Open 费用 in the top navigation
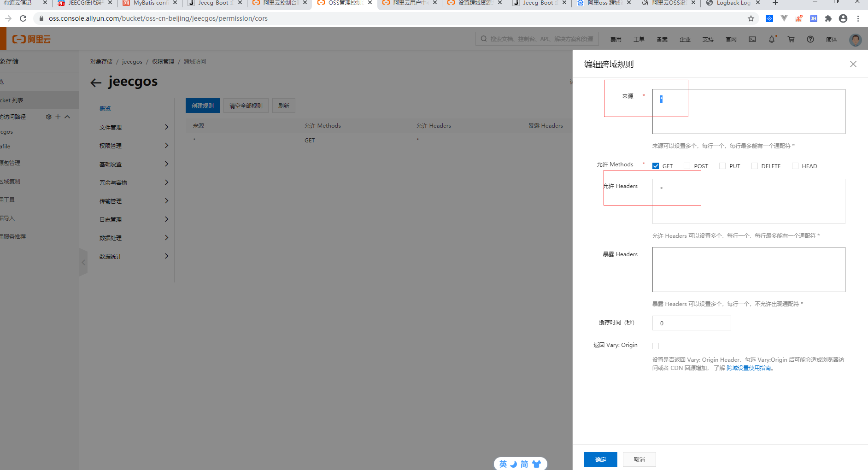The height and width of the screenshot is (470, 868). (616, 40)
